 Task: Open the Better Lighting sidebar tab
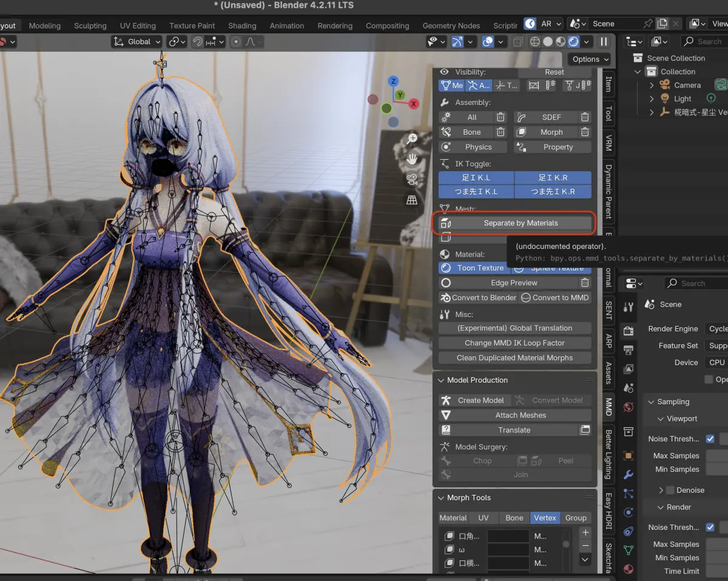point(608,454)
